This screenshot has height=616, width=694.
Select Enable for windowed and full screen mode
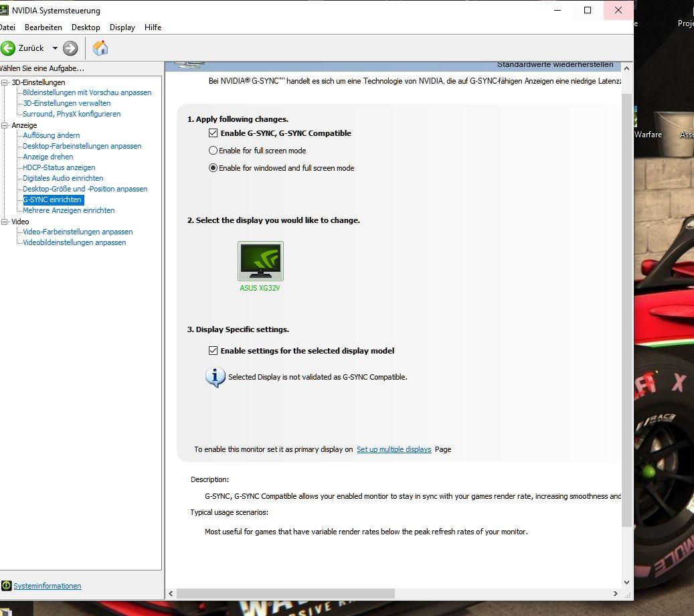(x=213, y=168)
